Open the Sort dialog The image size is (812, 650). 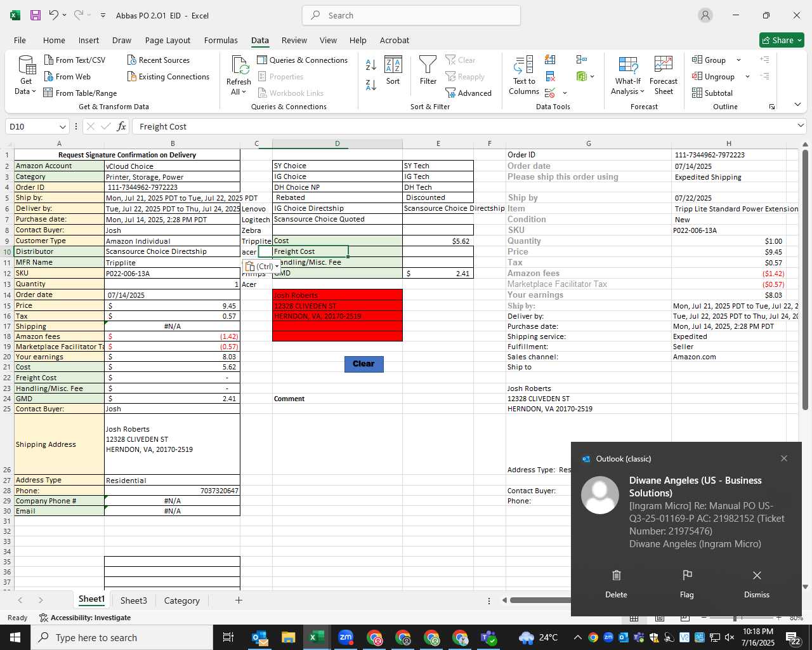click(393, 70)
